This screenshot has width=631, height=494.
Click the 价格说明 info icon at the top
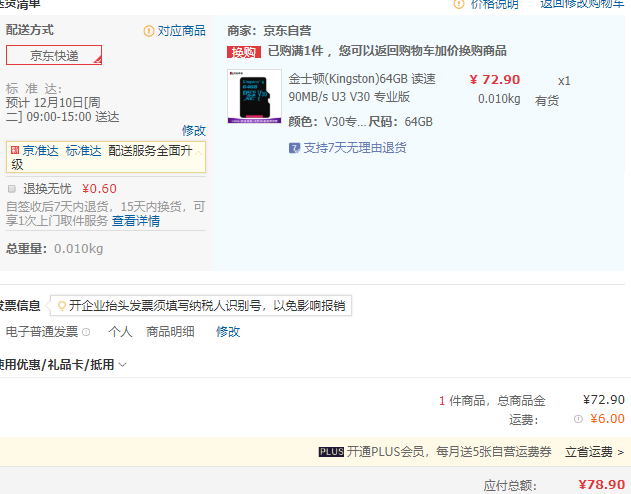click(458, 4)
